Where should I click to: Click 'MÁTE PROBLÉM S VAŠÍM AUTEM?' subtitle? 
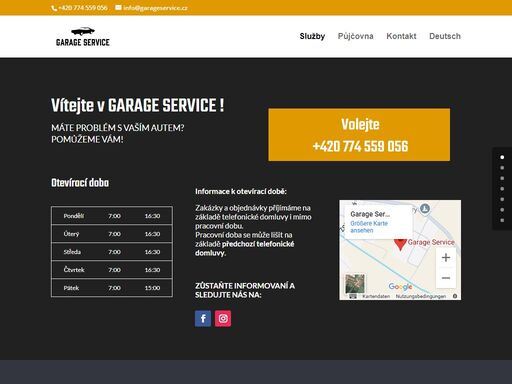click(x=118, y=128)
